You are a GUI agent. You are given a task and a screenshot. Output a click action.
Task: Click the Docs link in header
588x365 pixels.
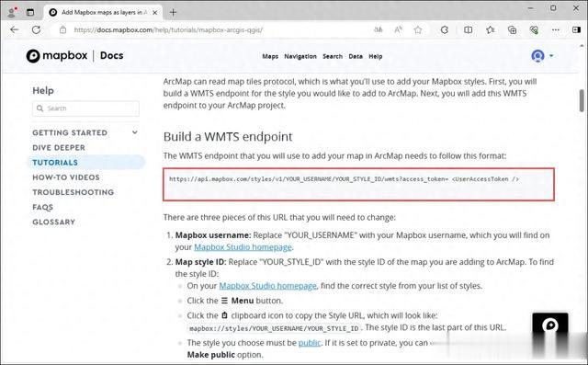pos(112,55)
